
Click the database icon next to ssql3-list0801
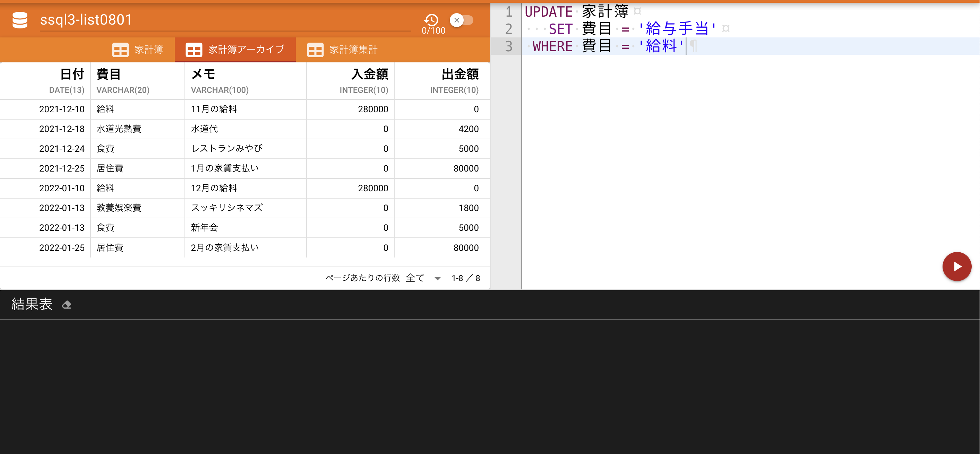20,20
